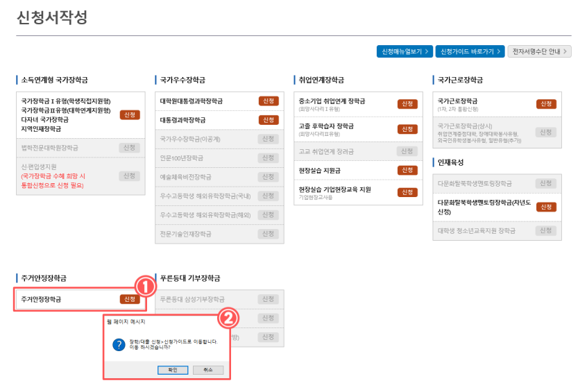
Task: Apply for 국가근로장학금 (1차, 2차 통합신청)
Action: 546,104
